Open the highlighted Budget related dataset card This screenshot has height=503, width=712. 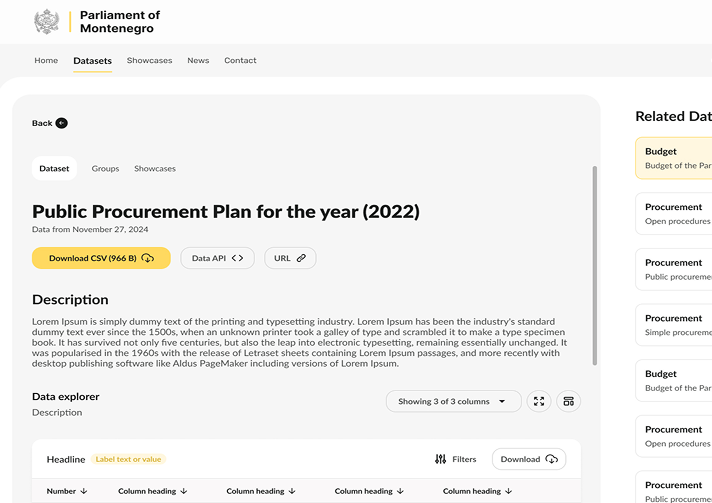point(675,158)
